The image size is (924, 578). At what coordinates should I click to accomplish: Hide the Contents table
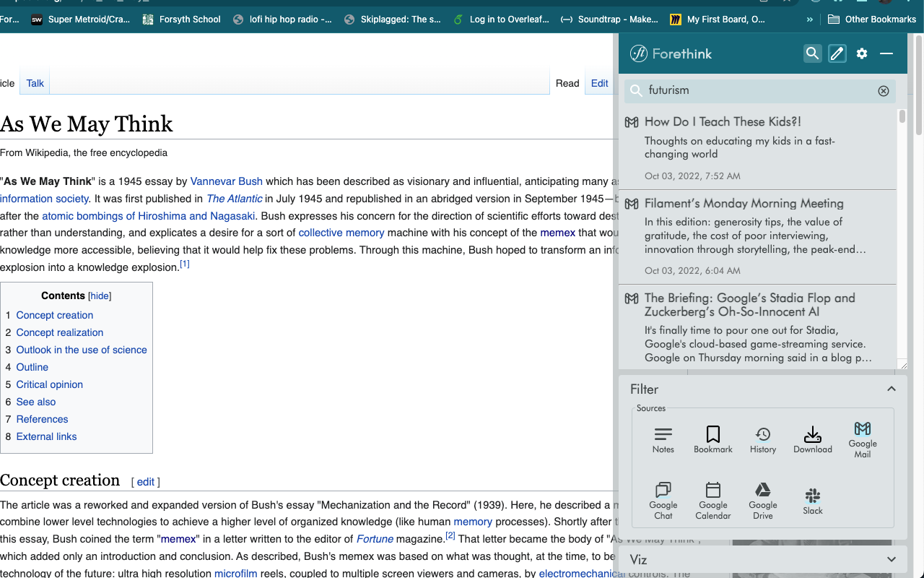(x=100, y=296)
